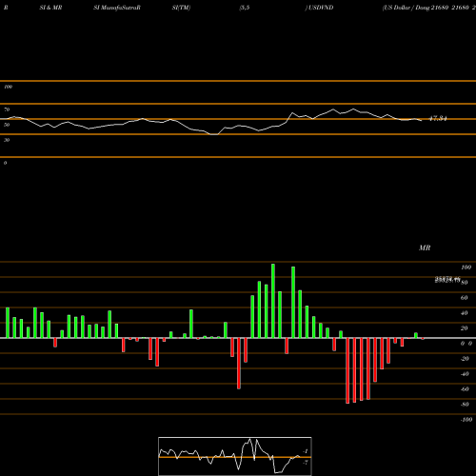The width and height of the screenshot is (476, 476).
Task: Click the mini overview chart thumbnail
Action: (x=235, y=456)
